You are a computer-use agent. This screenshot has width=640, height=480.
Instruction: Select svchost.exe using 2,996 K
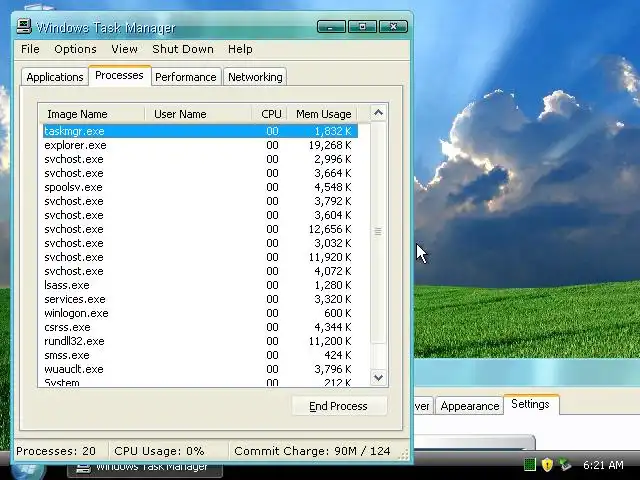(200, 159)
